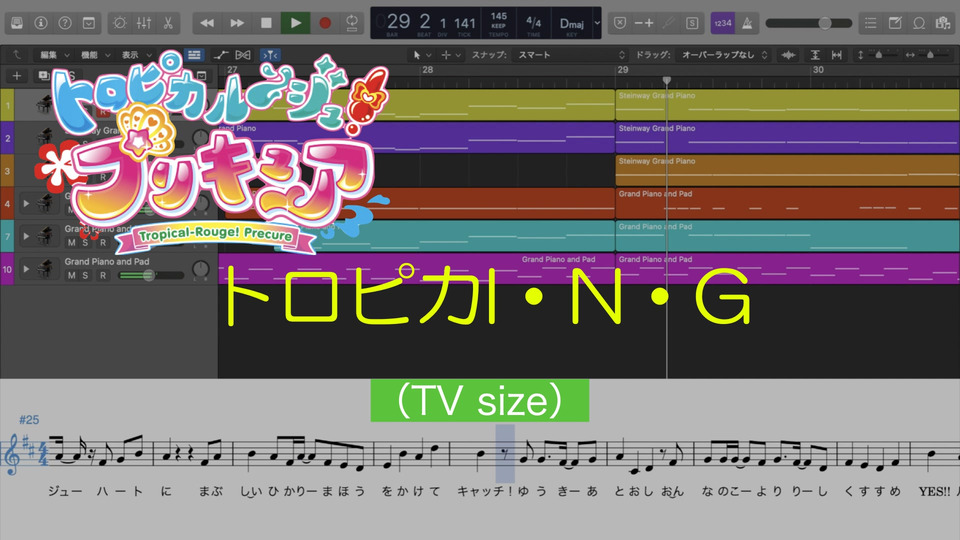Image resolution: width=960 pixels, height=540 pixels.
Task: Click the Toolbar display icon
Action: pyautogui.click(x=89, y=23)
